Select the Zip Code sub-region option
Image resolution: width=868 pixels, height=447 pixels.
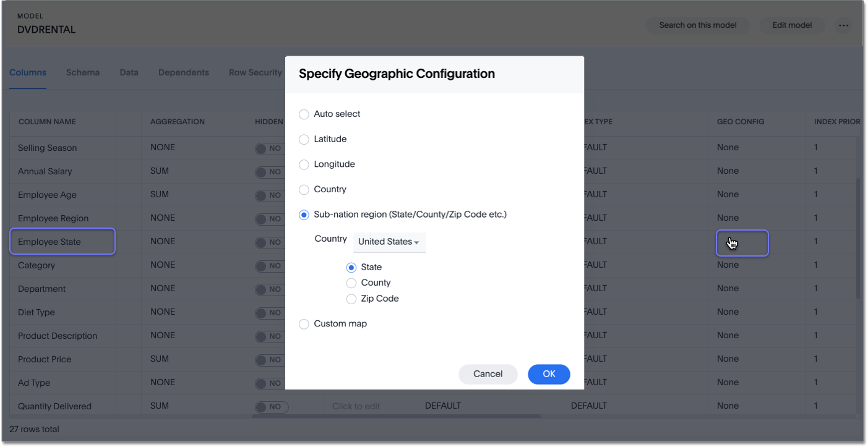click(351, 299)
